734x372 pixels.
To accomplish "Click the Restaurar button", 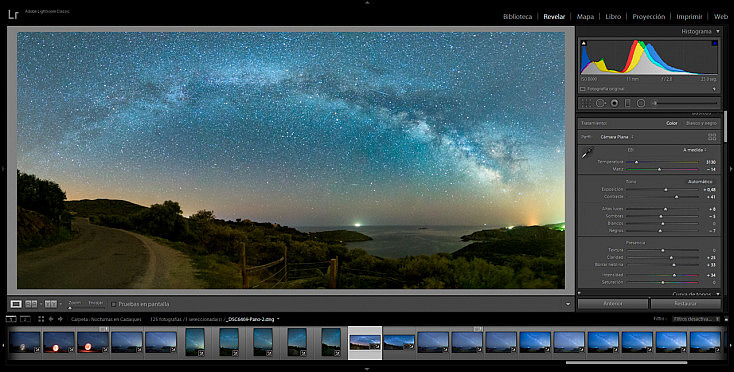I will tap(686, 304).
